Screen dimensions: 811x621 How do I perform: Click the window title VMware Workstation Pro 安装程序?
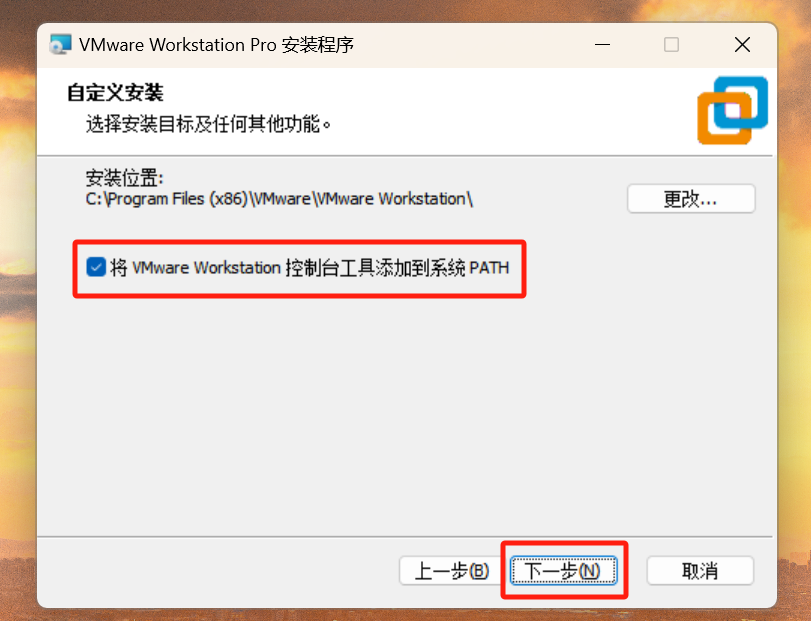click(x=216, y=45)
